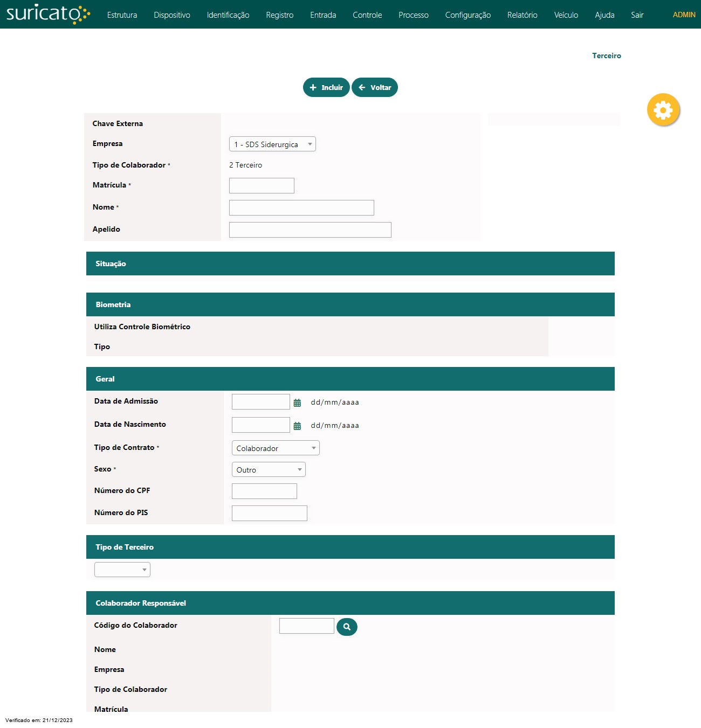The width and height of the screenshot is (701, 728).
Task: Open the Identificação menu
Action: [x=228, y=15]
